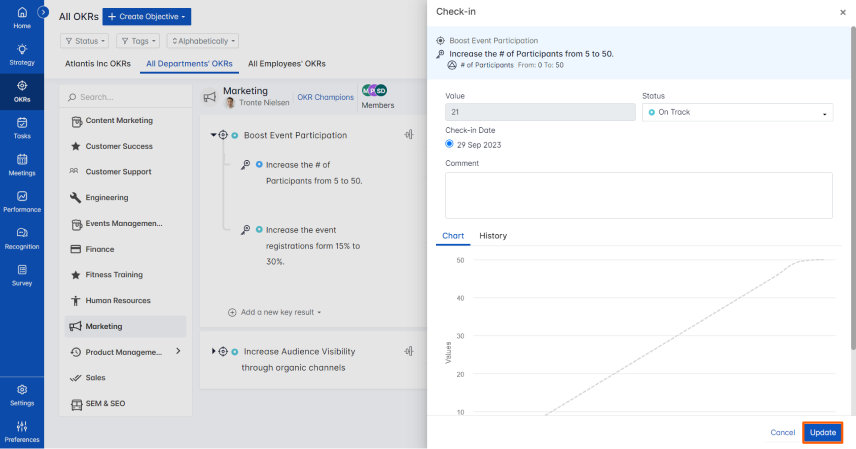Click the Members avatars group

[x=374, y=90]
